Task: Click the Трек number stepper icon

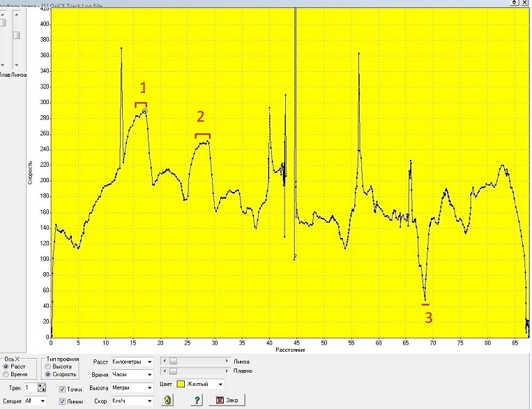Action: [42, 387]
